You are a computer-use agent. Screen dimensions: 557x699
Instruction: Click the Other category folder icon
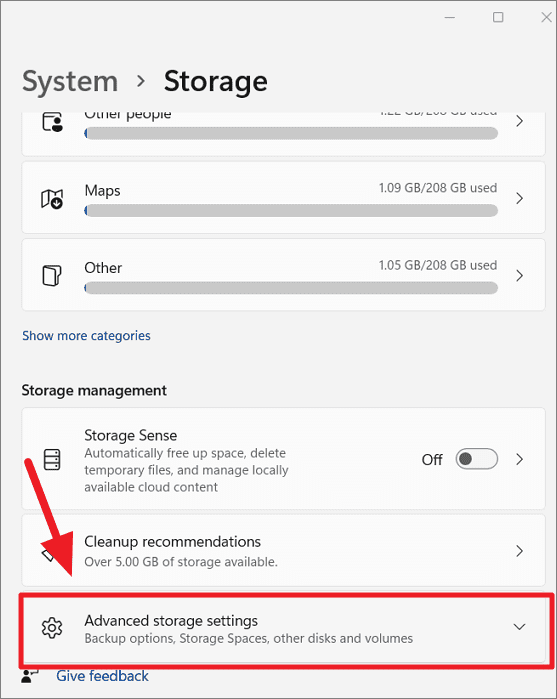pos(52,275)
